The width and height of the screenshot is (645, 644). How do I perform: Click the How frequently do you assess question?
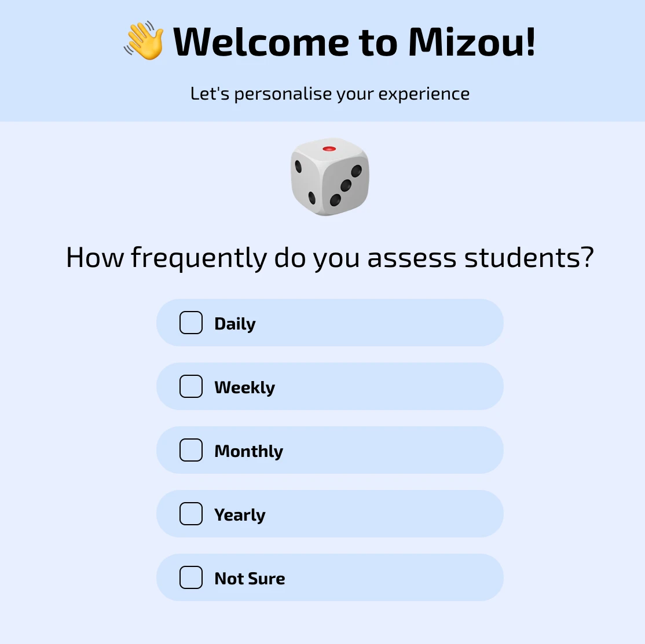point(330,258)
